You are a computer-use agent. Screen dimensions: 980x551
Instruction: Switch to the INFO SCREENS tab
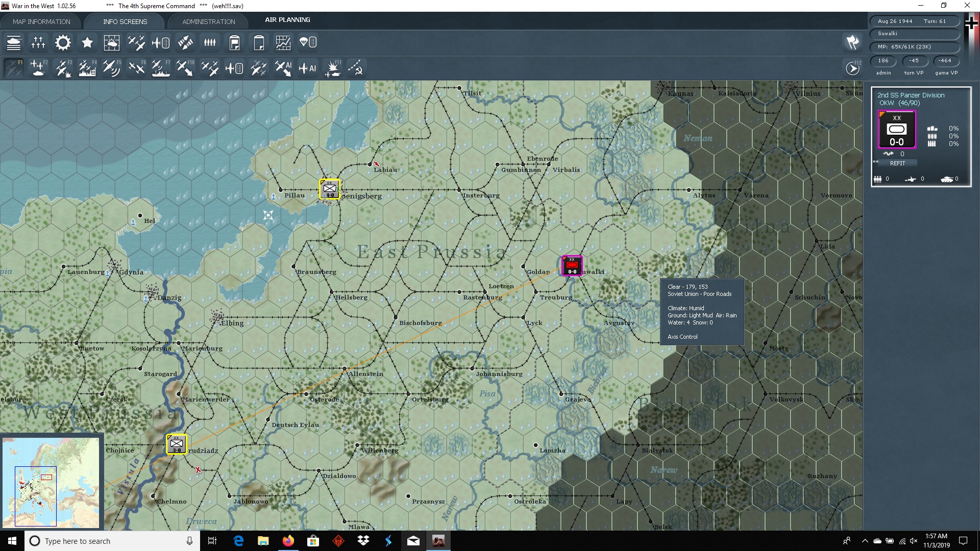pyautogui.click(x=125, y=21)
